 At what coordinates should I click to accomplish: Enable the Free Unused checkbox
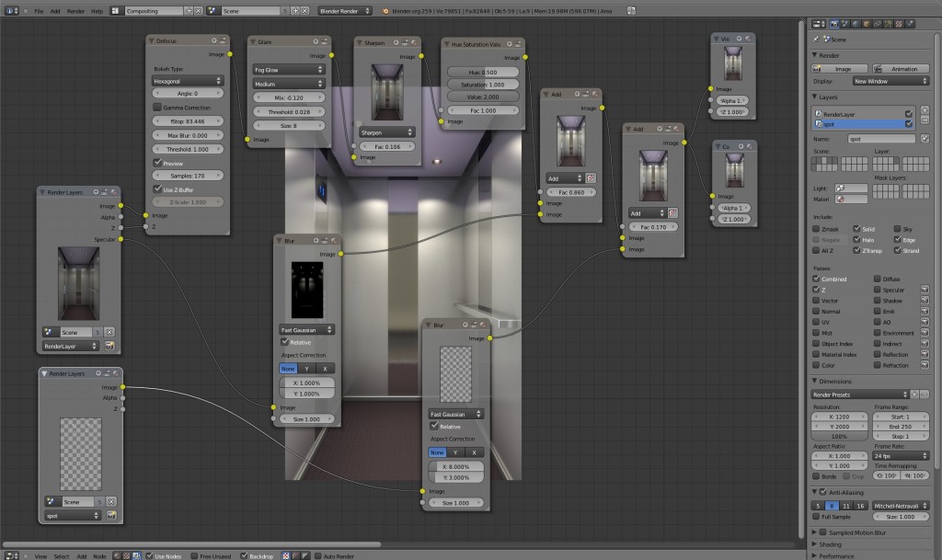pos(194,555)
